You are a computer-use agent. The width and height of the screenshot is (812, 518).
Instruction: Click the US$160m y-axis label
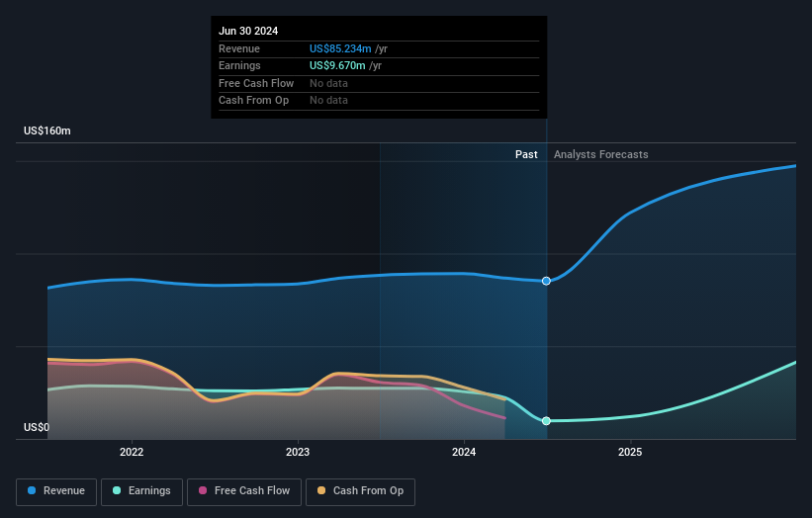coord(47,130)
